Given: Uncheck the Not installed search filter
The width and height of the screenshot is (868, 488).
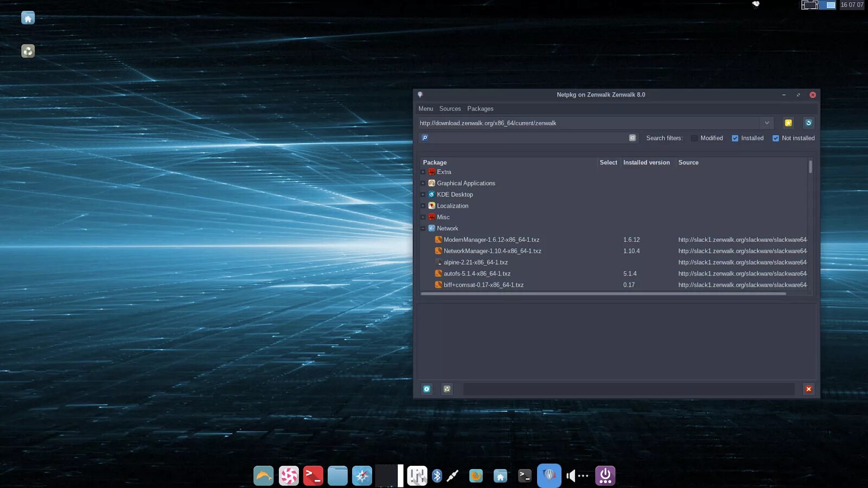Looking at the screenshot, I should [x=776, y=138].
